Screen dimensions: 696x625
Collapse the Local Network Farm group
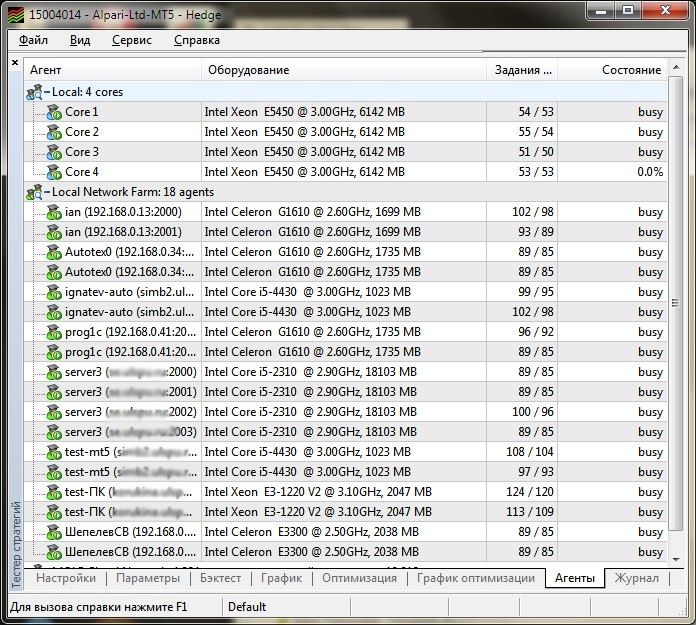(x=47, y=192)
